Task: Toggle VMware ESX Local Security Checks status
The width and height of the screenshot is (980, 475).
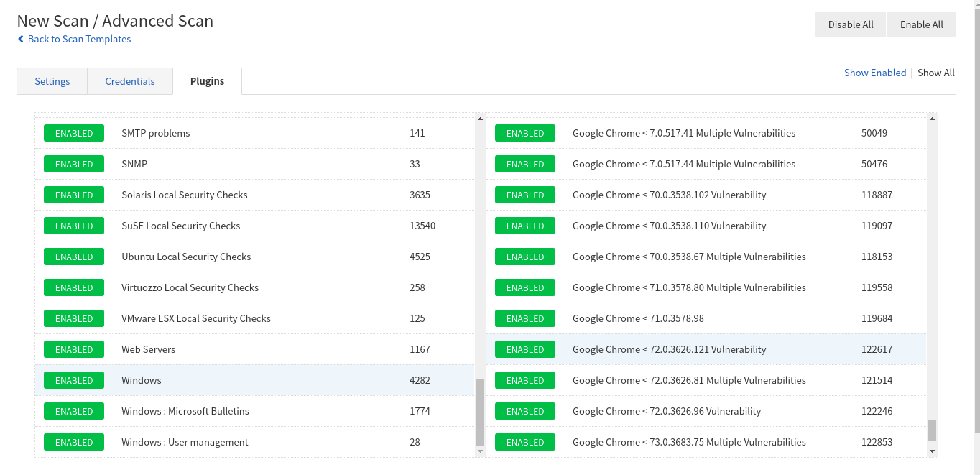Action: (x=74, y=318)
